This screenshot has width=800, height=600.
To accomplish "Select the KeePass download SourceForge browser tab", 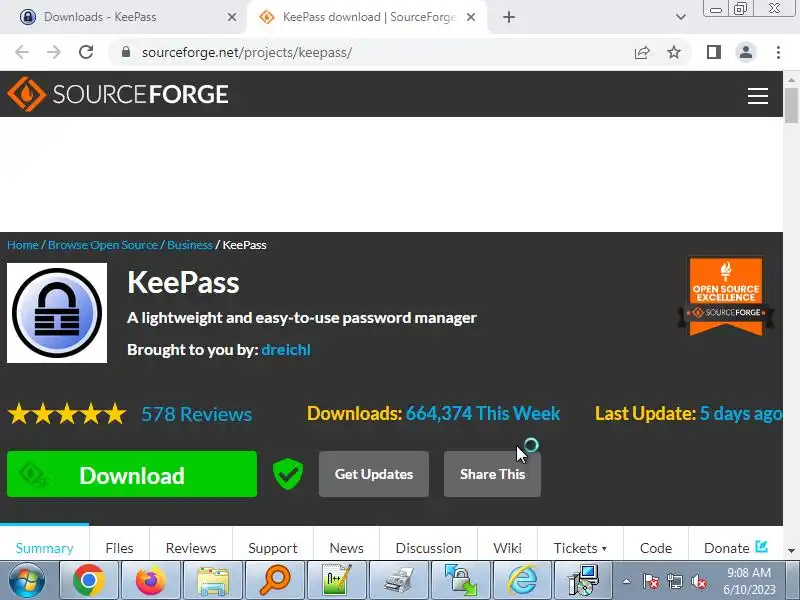I will click(368, 17).
